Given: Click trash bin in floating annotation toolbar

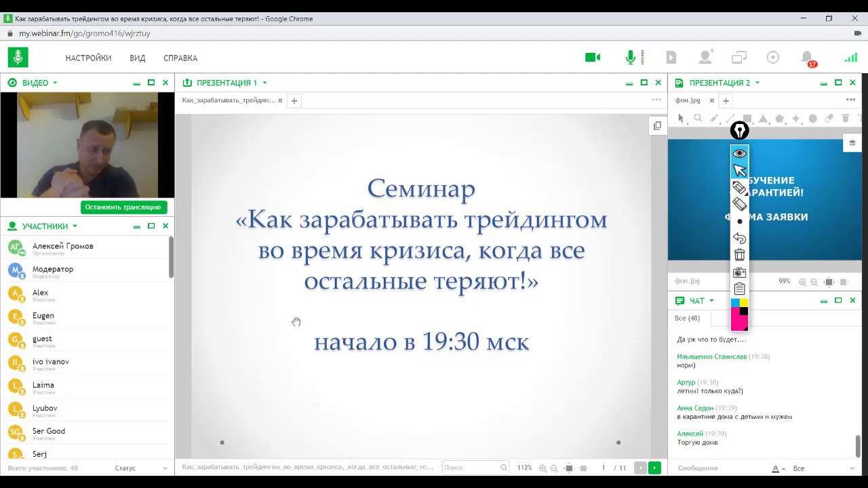Looking at the screenshot, I should click(739, 255).
